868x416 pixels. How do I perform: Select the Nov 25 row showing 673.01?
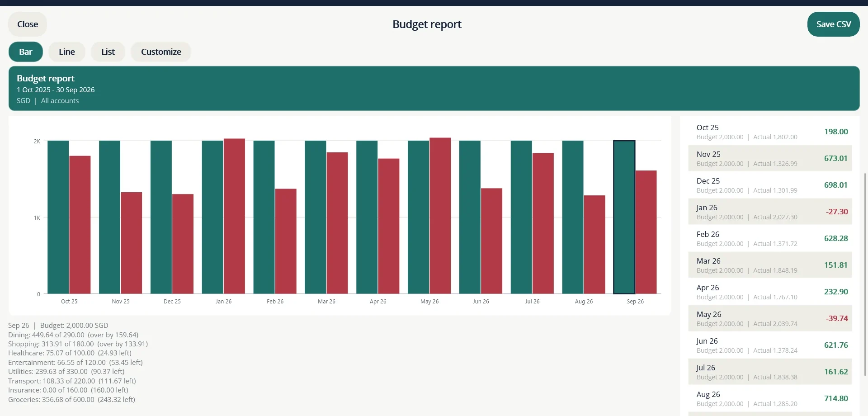(x=770, y=158)
